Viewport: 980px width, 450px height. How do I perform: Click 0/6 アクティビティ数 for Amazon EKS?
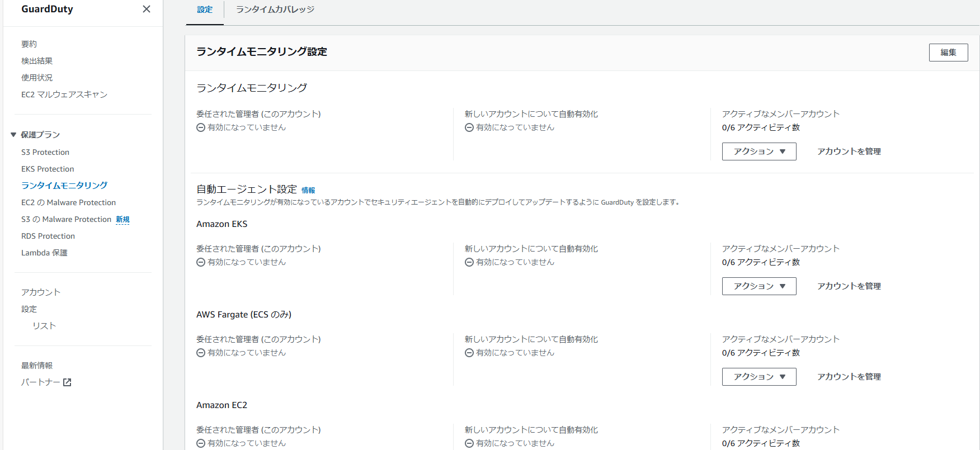point(761,262)
